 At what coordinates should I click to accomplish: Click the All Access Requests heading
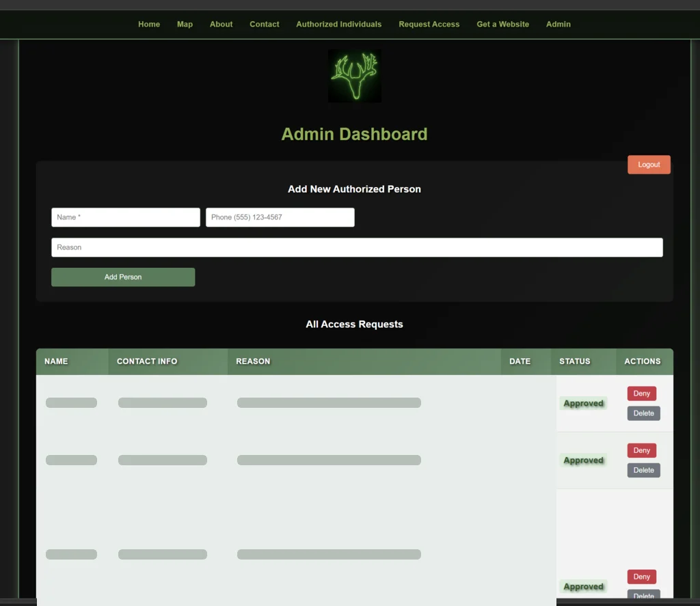[355, 325]
